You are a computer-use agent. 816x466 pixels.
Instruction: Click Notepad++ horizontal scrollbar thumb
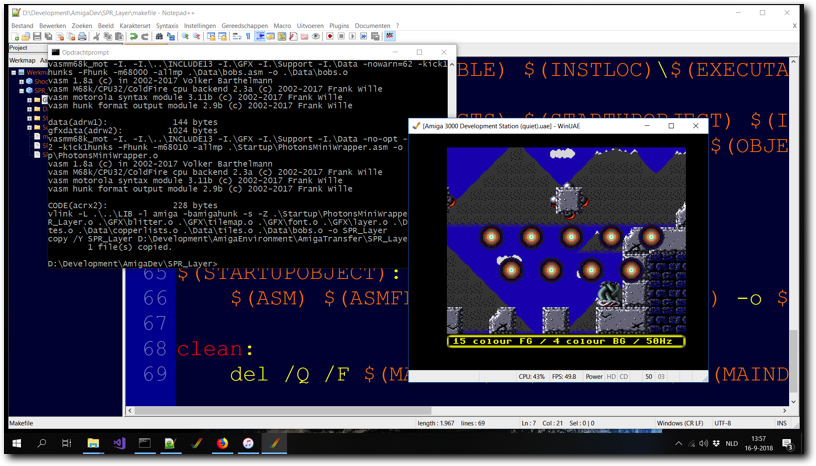284,410
